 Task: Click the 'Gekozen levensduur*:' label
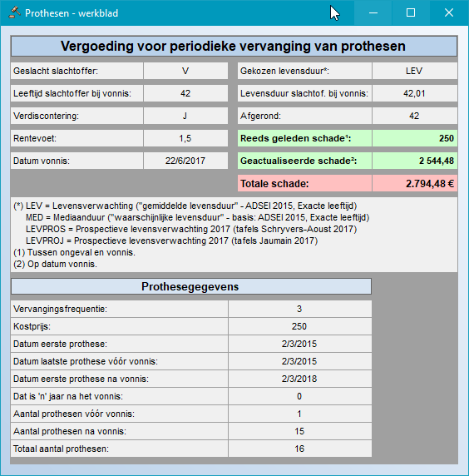pyautogui.click(x=304, y=71)
